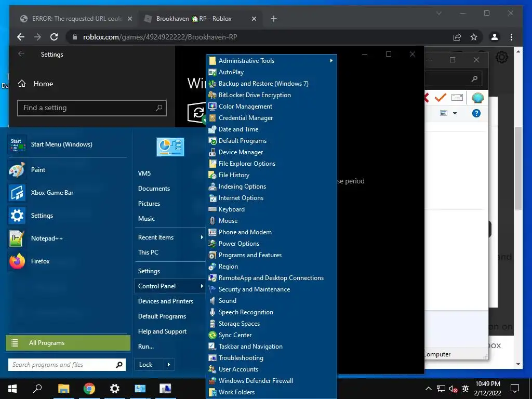This screenshot has width=532, height=399.
Task: Open Mouse settings
Action: pyautogui.click(x=271, y=220)
